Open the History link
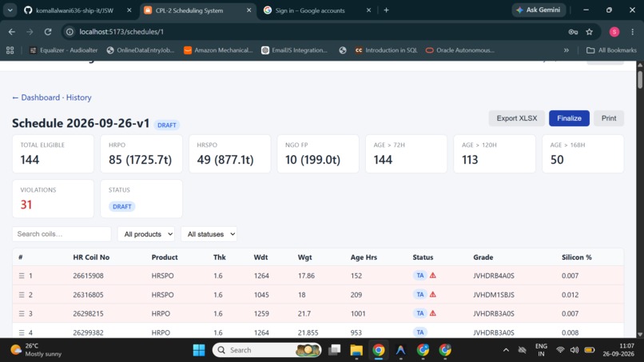Viewport: 644px width, 362px height. tap(79, 97)
